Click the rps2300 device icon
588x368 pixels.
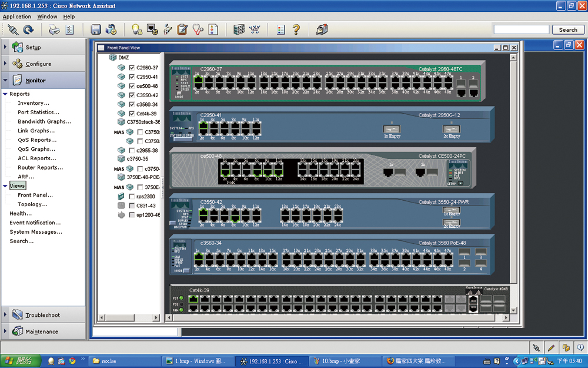121,197
